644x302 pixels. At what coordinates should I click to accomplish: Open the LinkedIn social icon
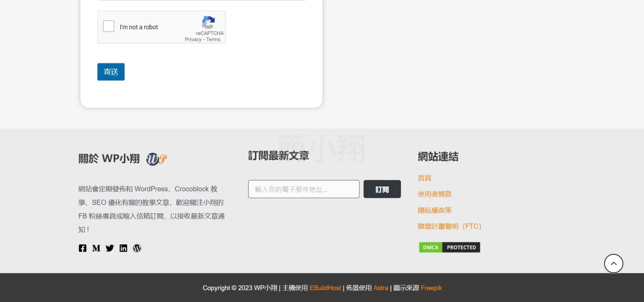123,248
